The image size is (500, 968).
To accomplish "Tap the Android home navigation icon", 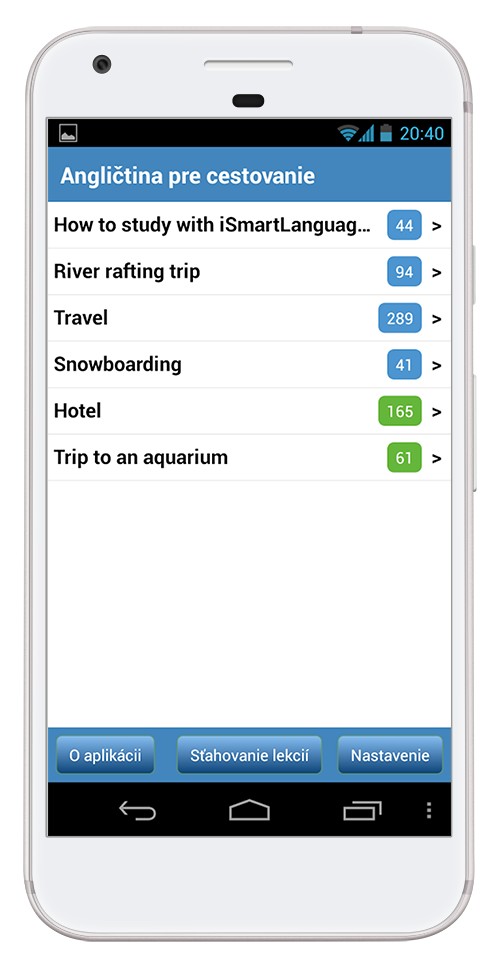I will click(249, 810).
